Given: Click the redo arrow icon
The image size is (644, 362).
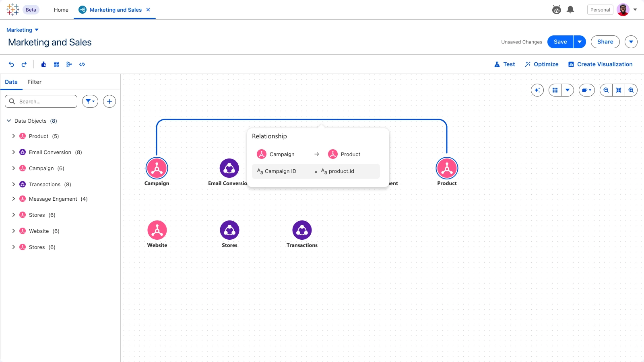Looking at the screenshot, I should [x=24, y=64].
